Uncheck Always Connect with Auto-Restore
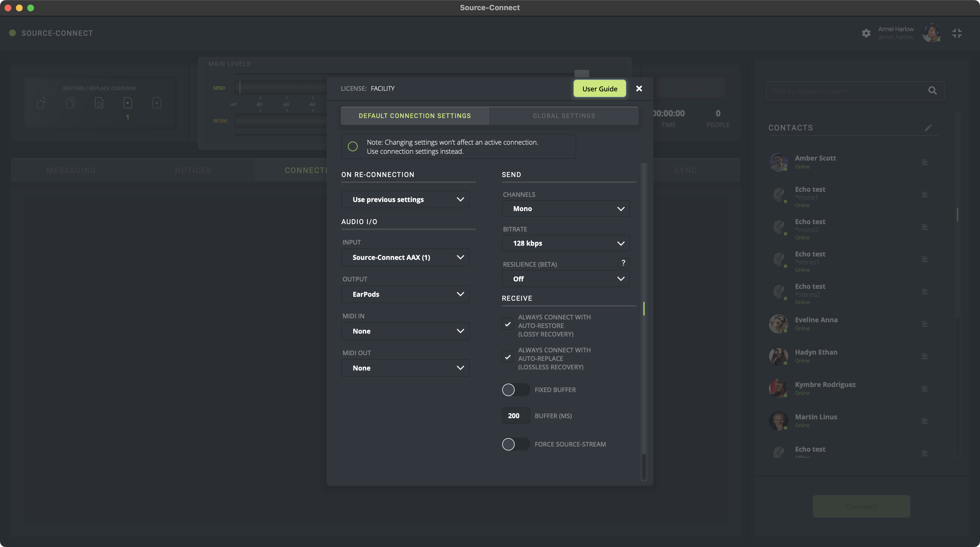 (x=508, y=324)
